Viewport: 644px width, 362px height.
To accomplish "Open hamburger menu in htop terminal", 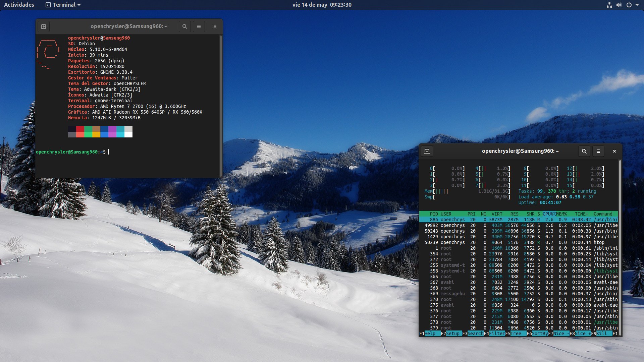I will point(598,151).
